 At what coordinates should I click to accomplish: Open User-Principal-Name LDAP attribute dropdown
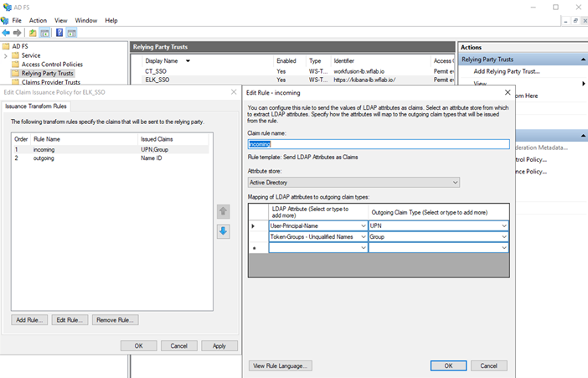tap(363, 225)
